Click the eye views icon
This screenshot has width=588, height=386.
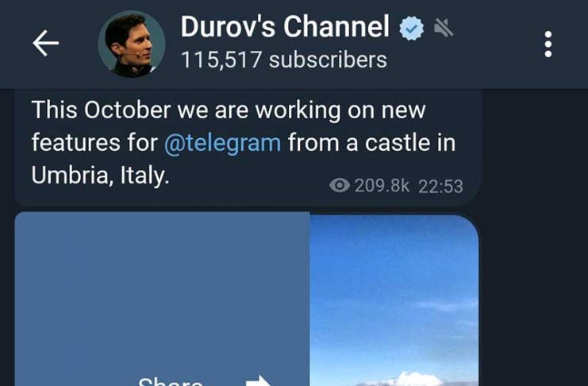tap(340, 185)
